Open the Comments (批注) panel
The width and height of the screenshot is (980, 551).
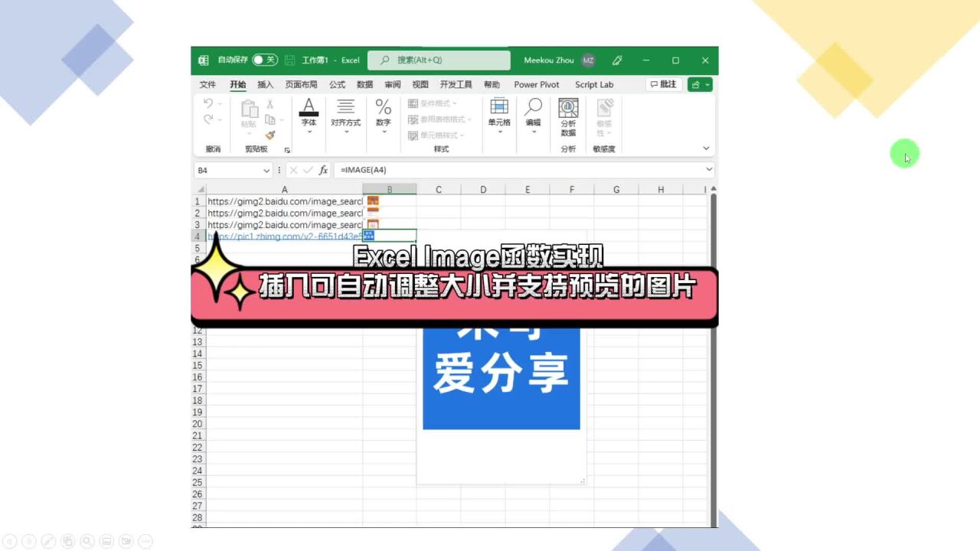tap(664, 84)
